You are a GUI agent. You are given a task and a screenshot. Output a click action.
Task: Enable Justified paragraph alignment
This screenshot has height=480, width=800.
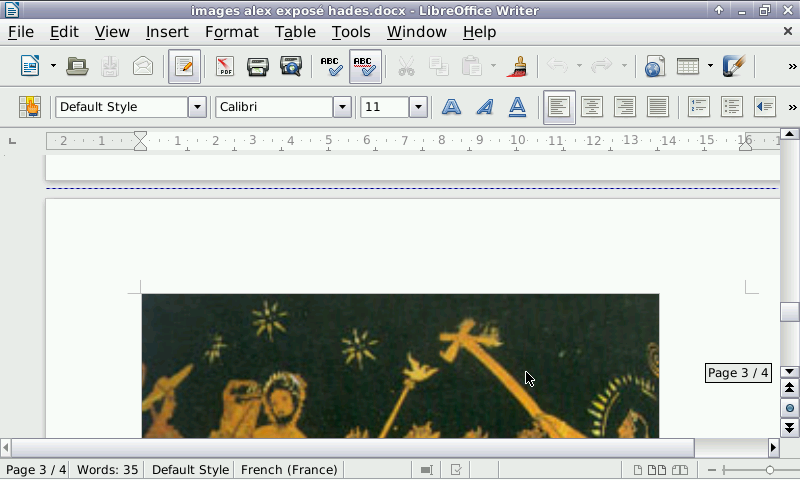[657, 107]
